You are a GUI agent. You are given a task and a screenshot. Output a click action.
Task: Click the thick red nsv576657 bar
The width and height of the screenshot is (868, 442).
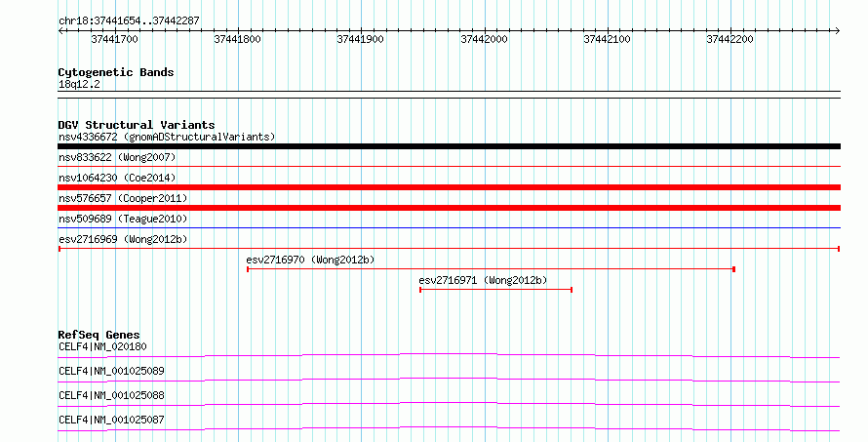tap(449, 208)
